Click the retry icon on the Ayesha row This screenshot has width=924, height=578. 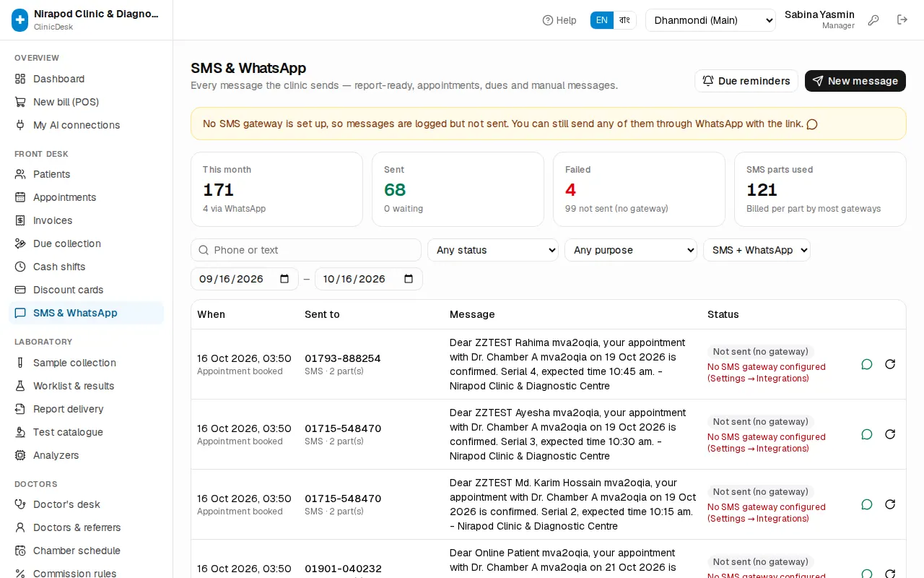890,434
